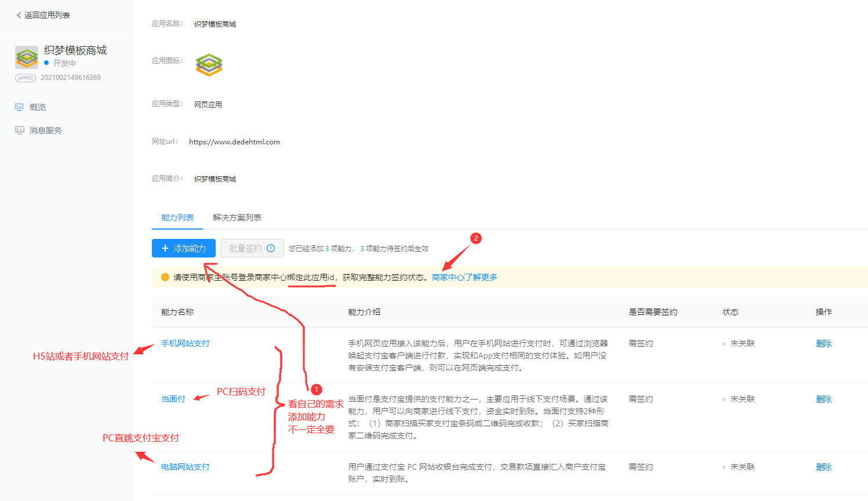
Task: Click the back arrow to return to app list
Action: coord(19,15)
